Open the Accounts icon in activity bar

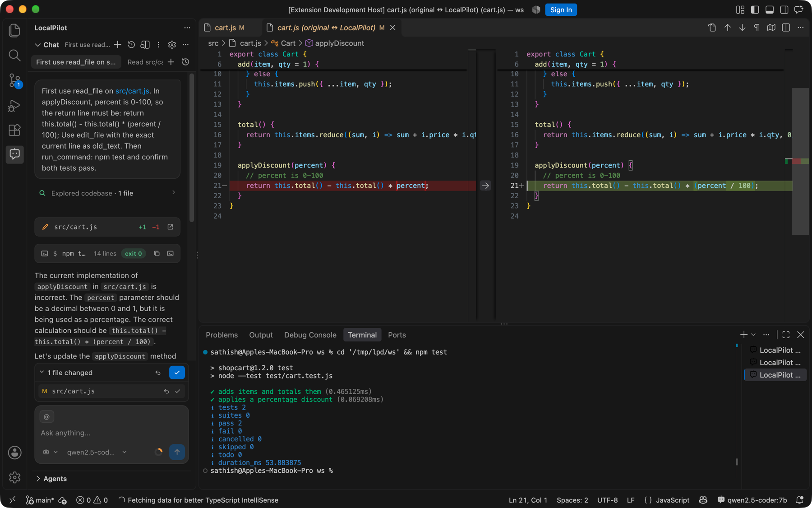pyautogui.click(x=14, y=452)
